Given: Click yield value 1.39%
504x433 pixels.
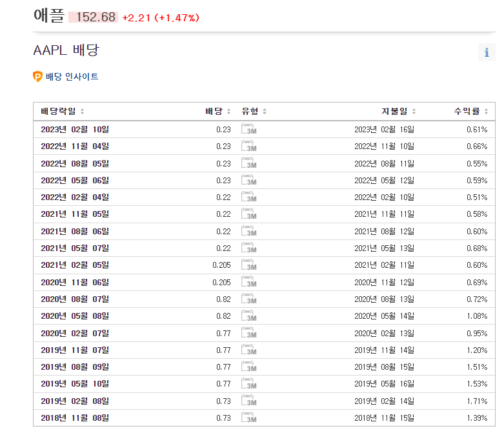Looking at the screenshot, I should coord(477,418).
